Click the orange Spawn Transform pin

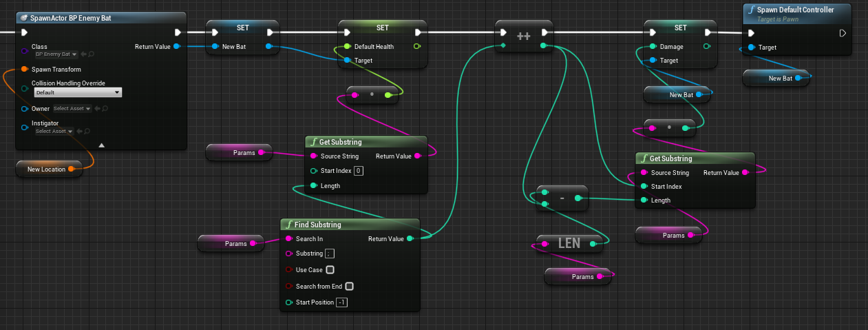[25, 69]
